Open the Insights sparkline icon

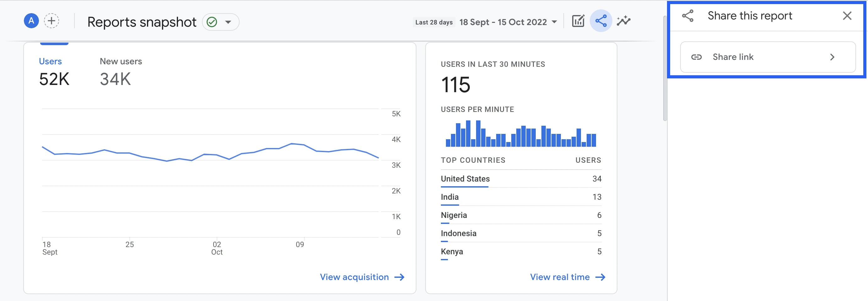pos(623,21)
